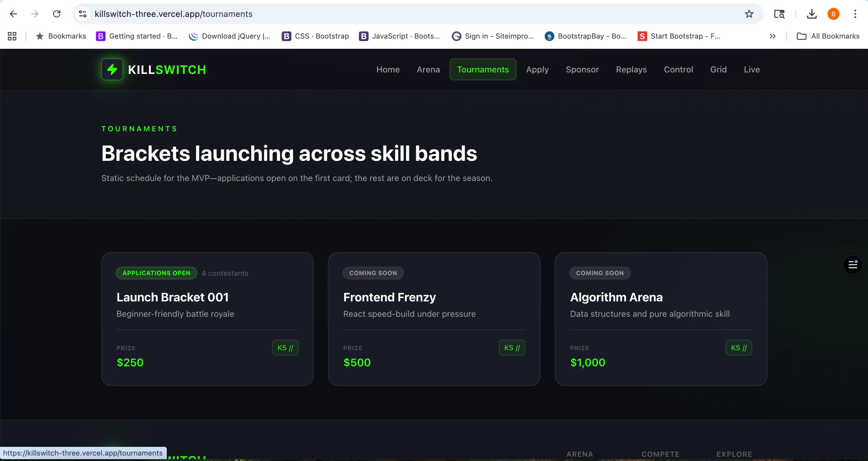The width and height of the screenshot is (868, 461).
Task: Open the tab search icon in Chrome toolbar
Action: pyautogui.click(x=779, y=14)
